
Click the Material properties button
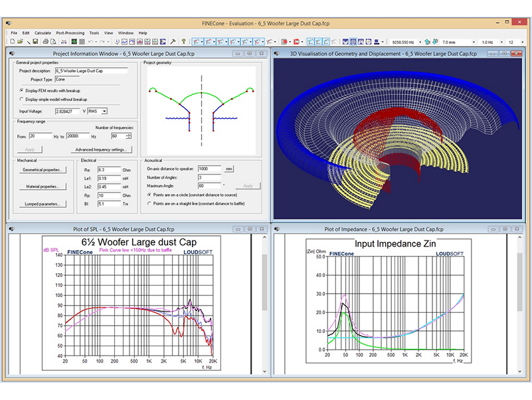click(41, 187)
